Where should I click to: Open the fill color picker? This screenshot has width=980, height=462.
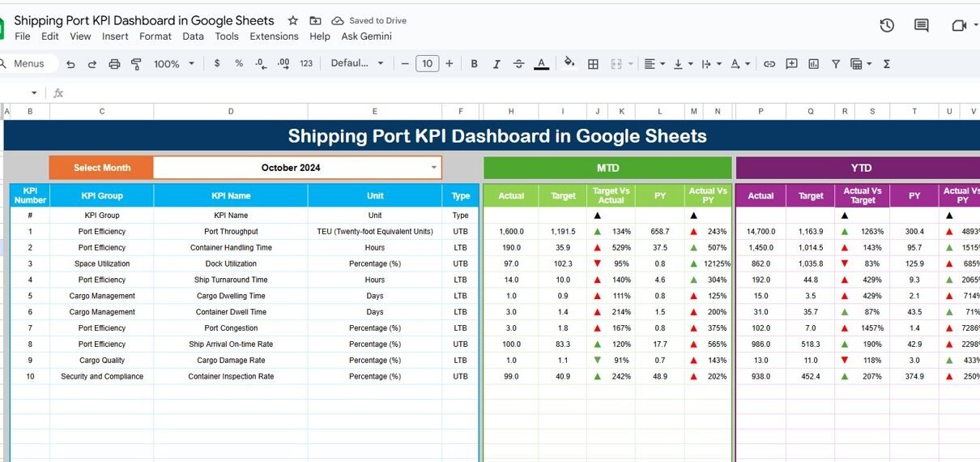pyautogui.click(x=569, y=64)
